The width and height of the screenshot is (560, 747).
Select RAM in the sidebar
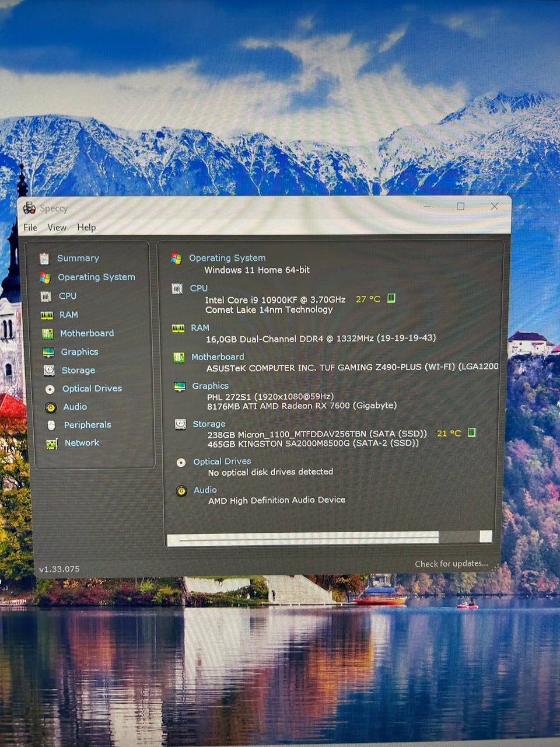point(69,315)
